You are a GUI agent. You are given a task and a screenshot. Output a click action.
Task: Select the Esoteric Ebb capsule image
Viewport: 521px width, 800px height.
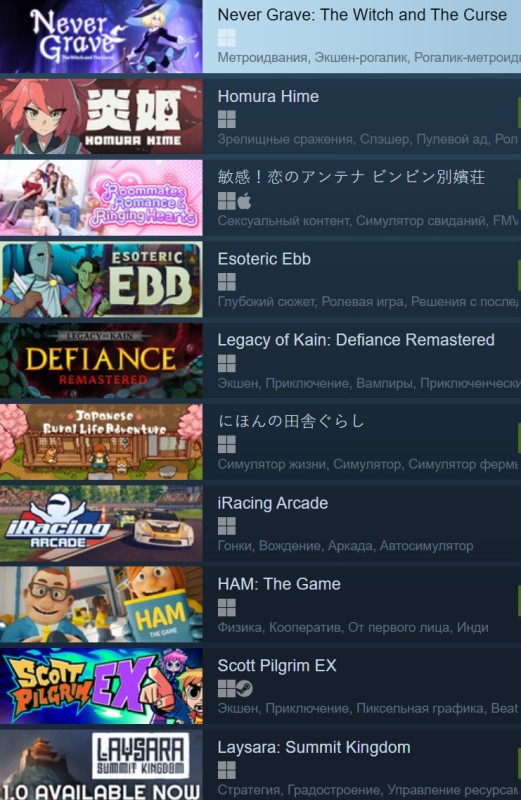tap(101, 279)
